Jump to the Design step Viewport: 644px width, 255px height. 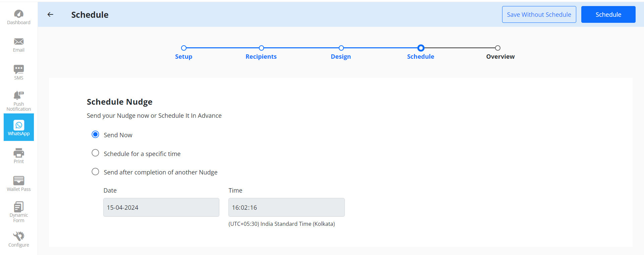point(341,57)
